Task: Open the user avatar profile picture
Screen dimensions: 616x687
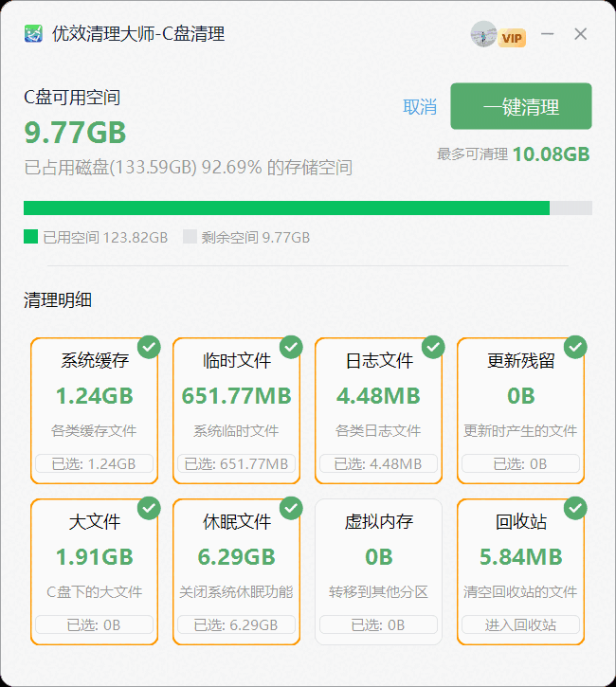Action: 483,34
